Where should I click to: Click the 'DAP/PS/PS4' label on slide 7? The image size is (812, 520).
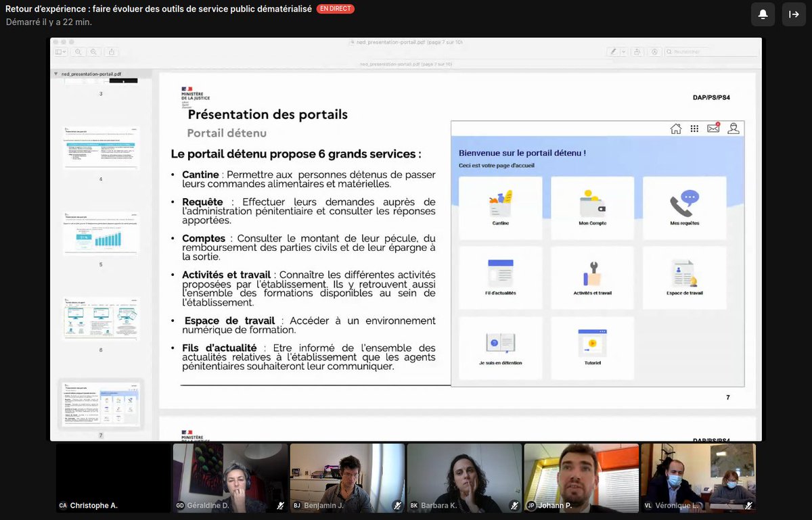pyautogui.click(x=711, y=97)
